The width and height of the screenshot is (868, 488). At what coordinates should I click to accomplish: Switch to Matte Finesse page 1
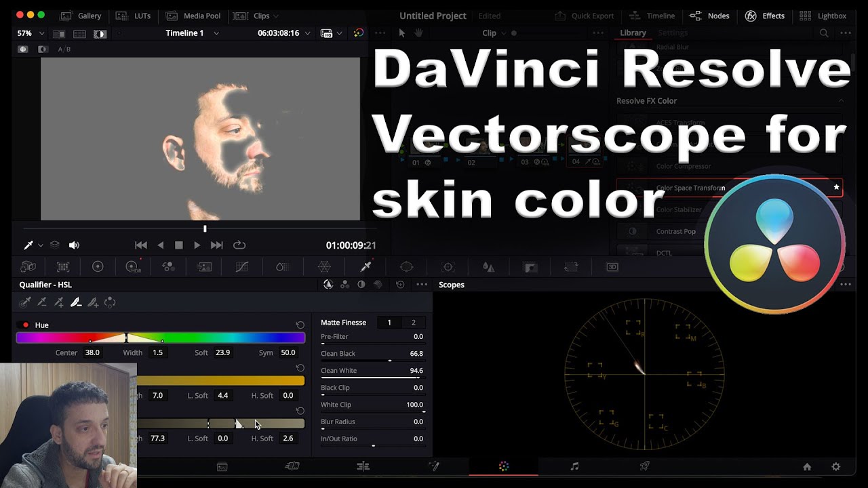point(389,323)
